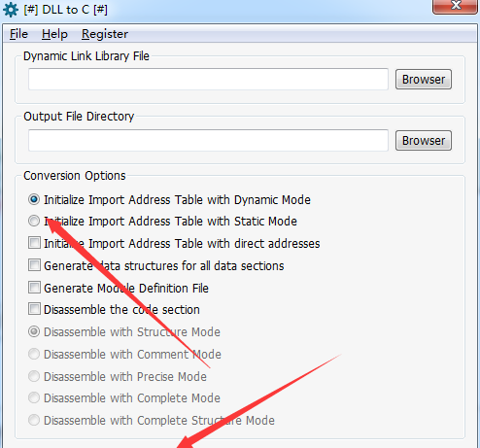Viewport: 480px width, 448px height.
Task: Click Browser button for Output File Directory
Action: pyautogui.click(x=424, y=141)
